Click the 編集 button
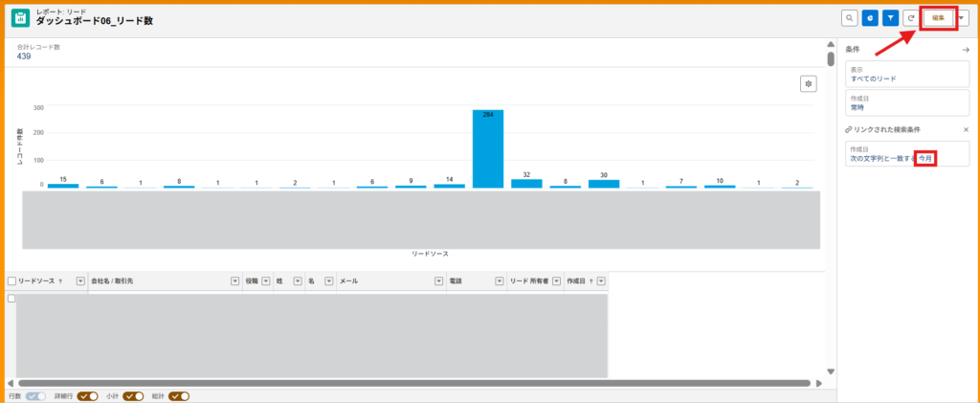980x403 pixels. pos(938,18)
